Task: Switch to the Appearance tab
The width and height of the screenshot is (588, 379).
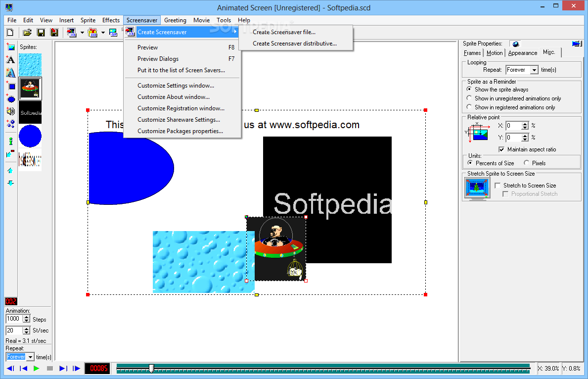Action: point(522,53)
